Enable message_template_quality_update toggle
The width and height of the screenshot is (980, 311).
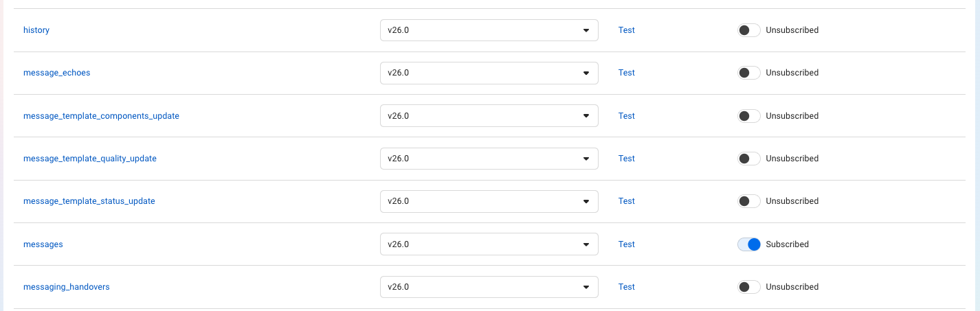pyautogui.click(x=748, y=159)
